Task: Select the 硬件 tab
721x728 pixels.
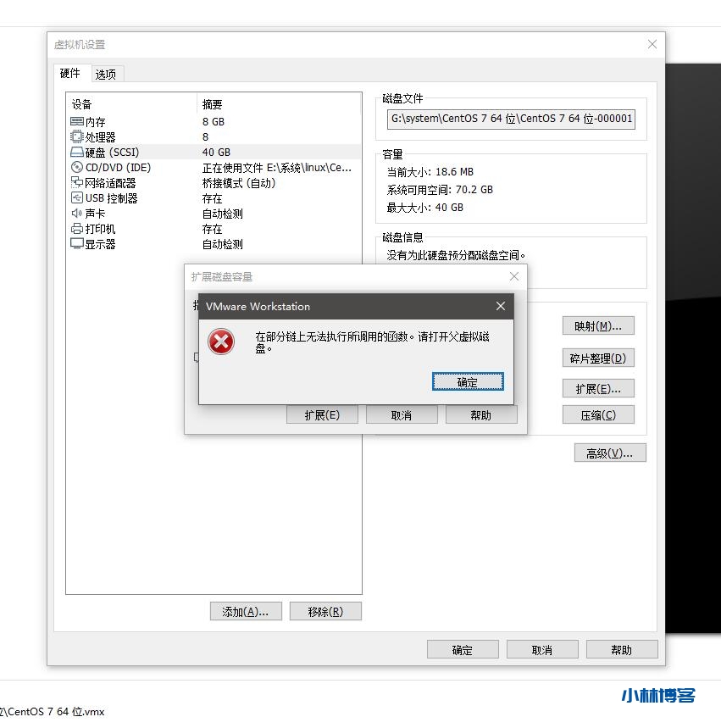Action: [70, 74]
